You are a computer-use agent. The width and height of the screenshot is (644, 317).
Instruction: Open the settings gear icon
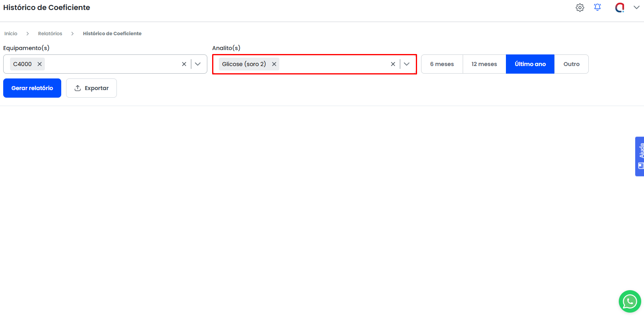[x=580, y=8]
